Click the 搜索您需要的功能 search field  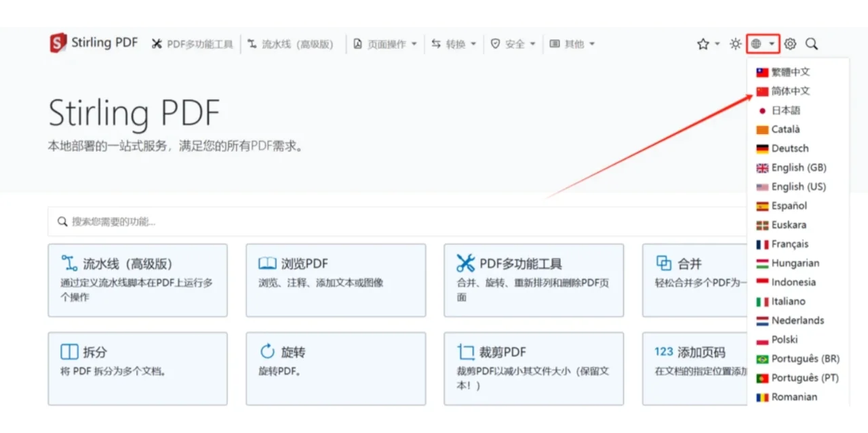click(397, 222)
